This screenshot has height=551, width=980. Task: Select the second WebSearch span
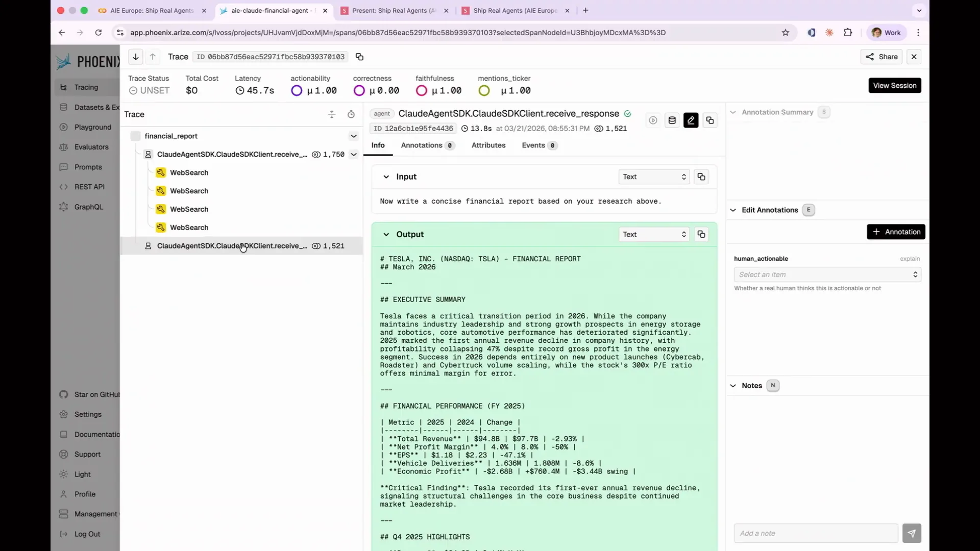pos(189,191)
